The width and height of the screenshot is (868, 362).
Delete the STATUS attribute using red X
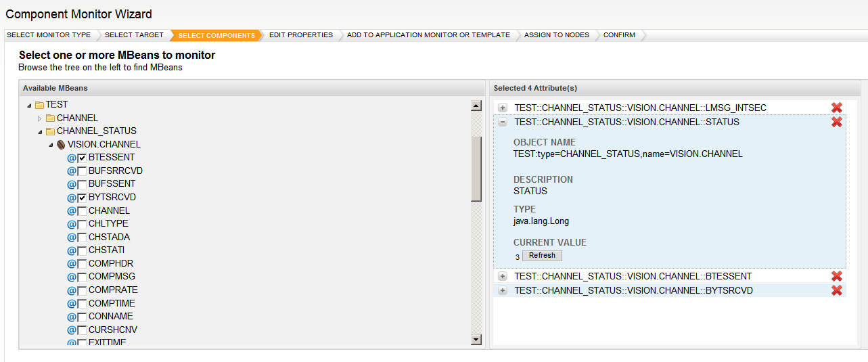836,122
